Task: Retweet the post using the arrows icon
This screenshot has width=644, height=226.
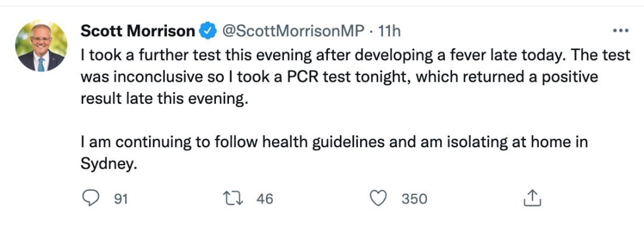Action: [233, 199]
